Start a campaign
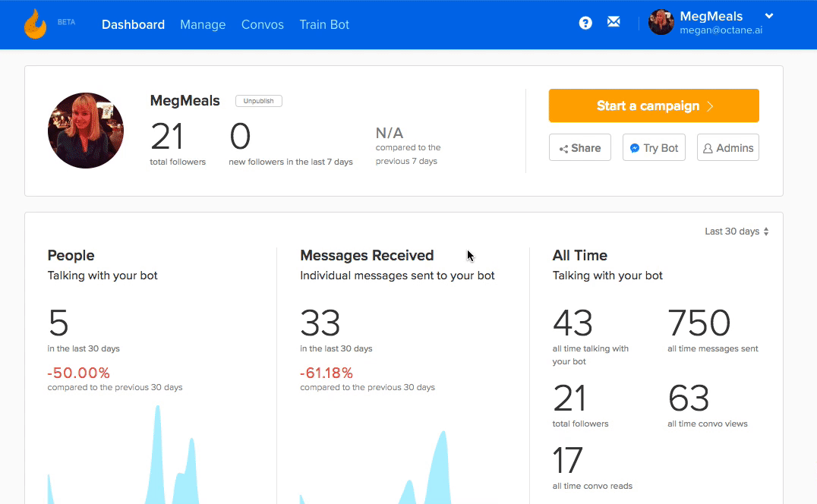 (654, 106)
